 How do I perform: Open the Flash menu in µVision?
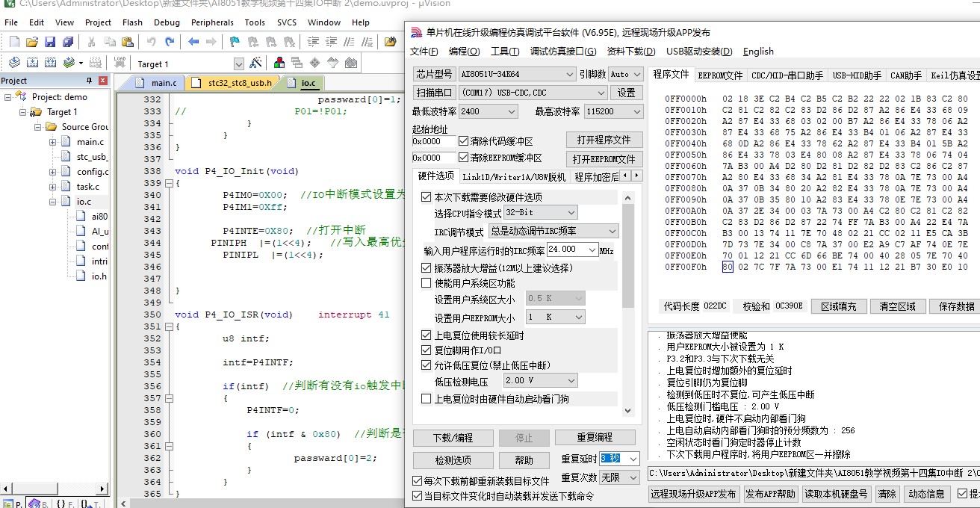pyautogui.click(x=132, y=22)
